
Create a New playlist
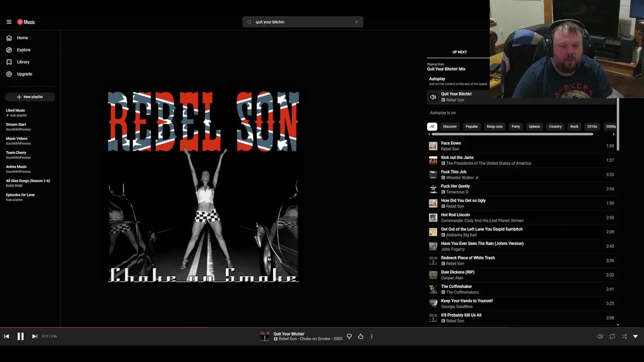coord(30,97)
